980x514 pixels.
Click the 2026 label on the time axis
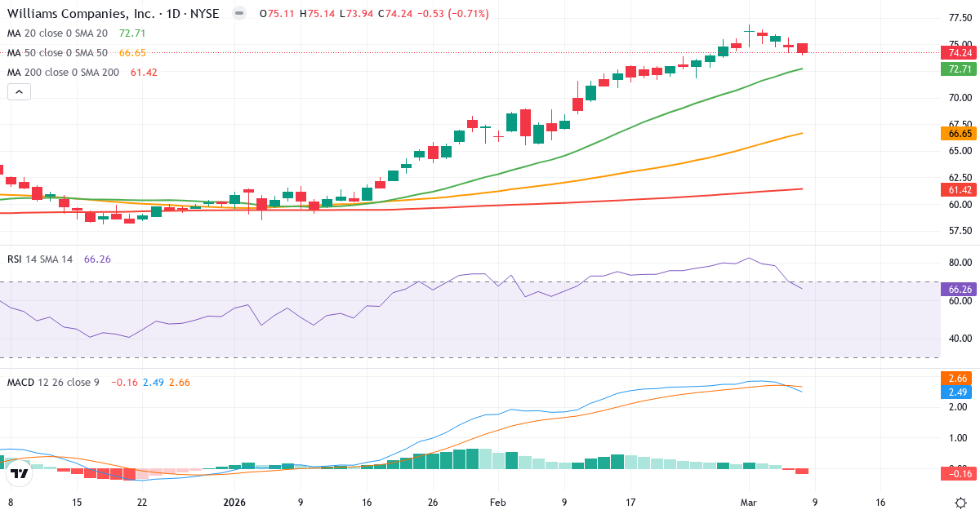coord(234,503)
